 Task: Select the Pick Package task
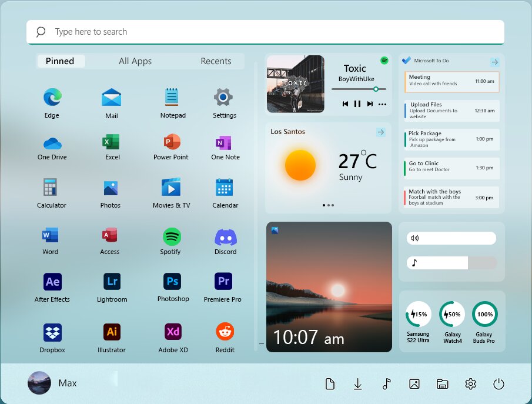tap(451, 139)
